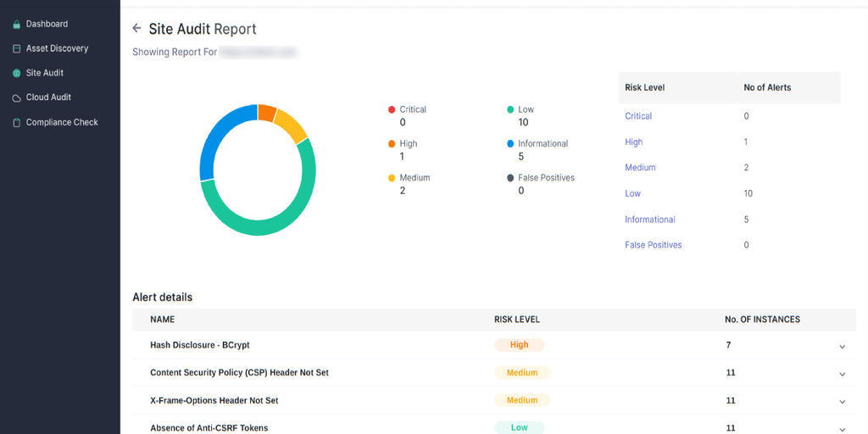Click the NAME column header in Alert details
The image size is (868, 434).
point(163,320)
